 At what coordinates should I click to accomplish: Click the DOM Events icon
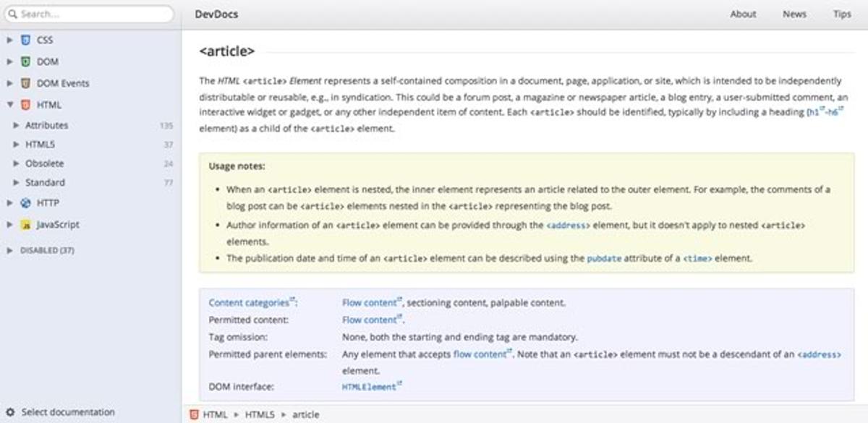[x=26, y=83]
